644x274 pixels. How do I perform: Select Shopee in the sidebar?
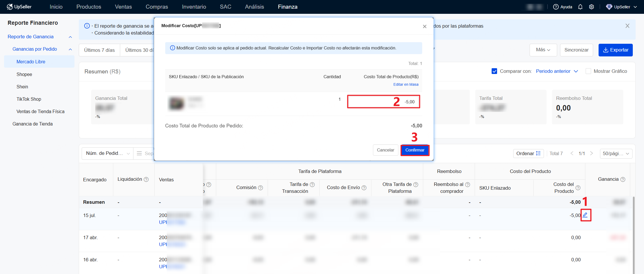(x=24, y=74)
